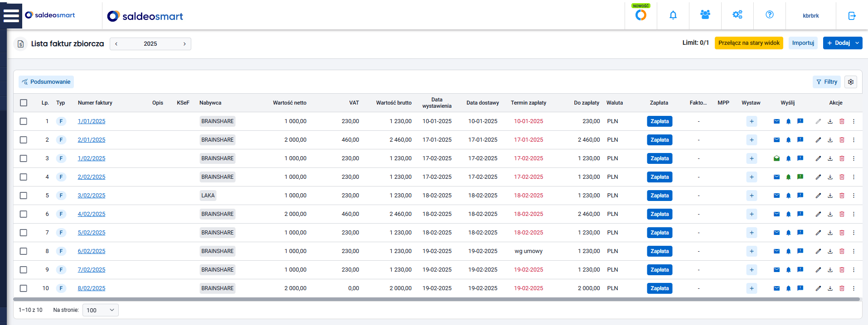The image size is (868, 325).
Task: Click opened envelope icon for invoice 1/02/2025
Action: tap(776, 158)
